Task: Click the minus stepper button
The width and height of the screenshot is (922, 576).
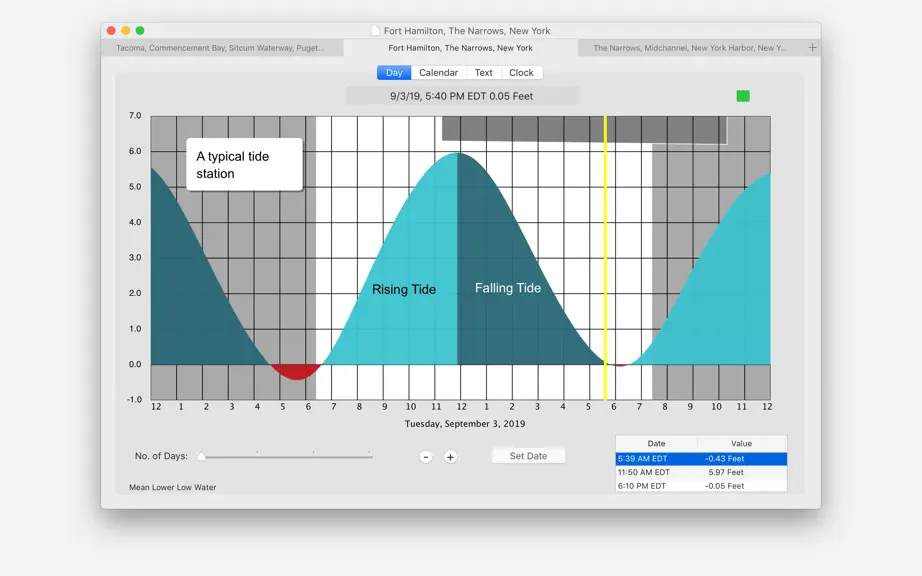Action: 426,457
